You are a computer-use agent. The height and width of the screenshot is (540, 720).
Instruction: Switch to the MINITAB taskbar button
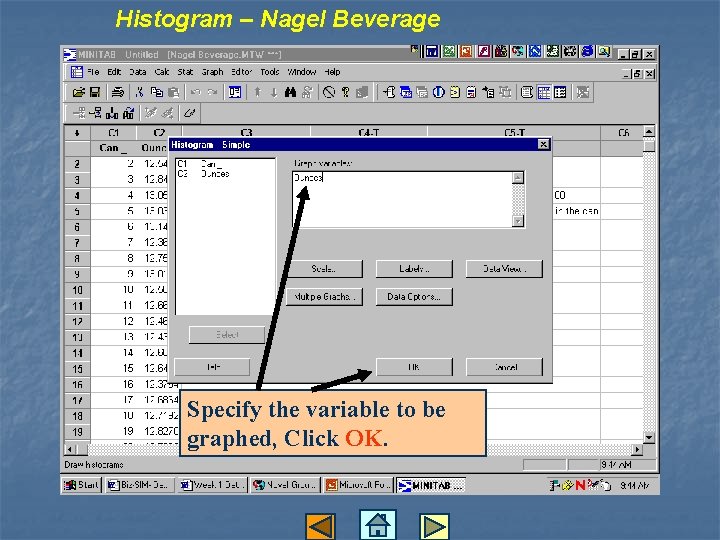(x=431, y=485)
